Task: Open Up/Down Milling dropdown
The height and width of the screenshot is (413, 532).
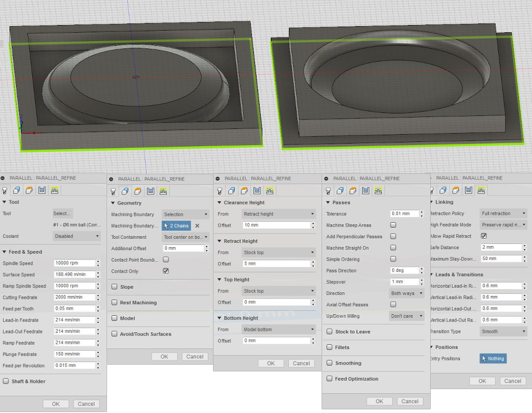Action: click(x=406, y=316)
